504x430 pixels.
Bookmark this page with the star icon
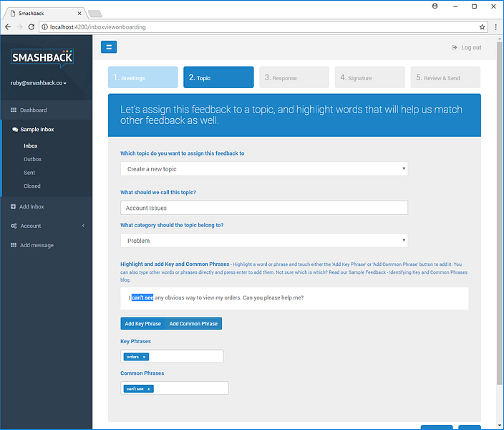tap(482, 27)
